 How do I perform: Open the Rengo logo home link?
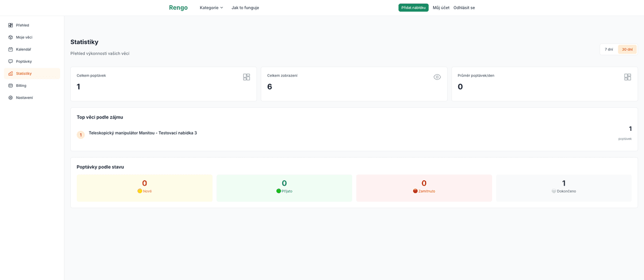(x=178, y=8)
